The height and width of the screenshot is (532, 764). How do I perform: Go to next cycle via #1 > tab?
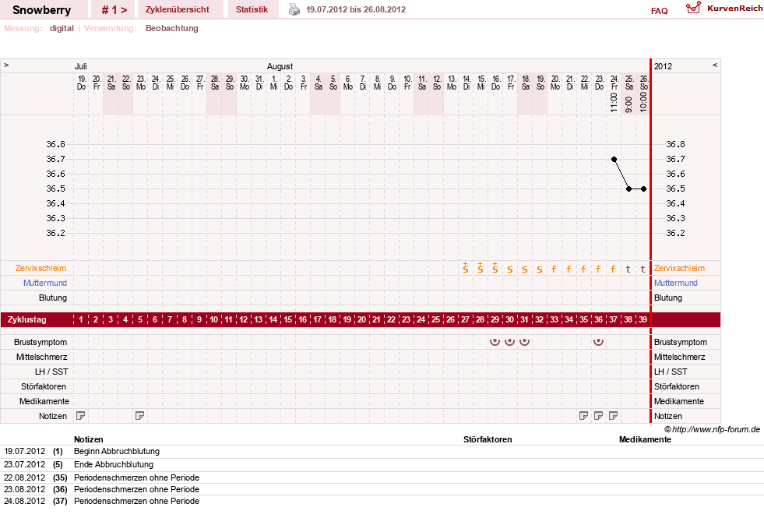(x=114, y=10)
